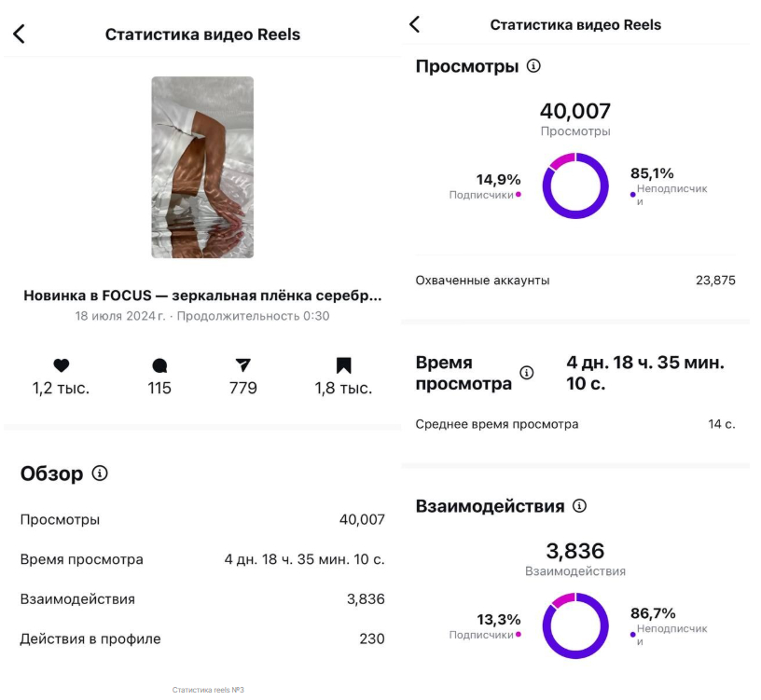
Task: Click the views donut chart
Action: tap(575, 185)
